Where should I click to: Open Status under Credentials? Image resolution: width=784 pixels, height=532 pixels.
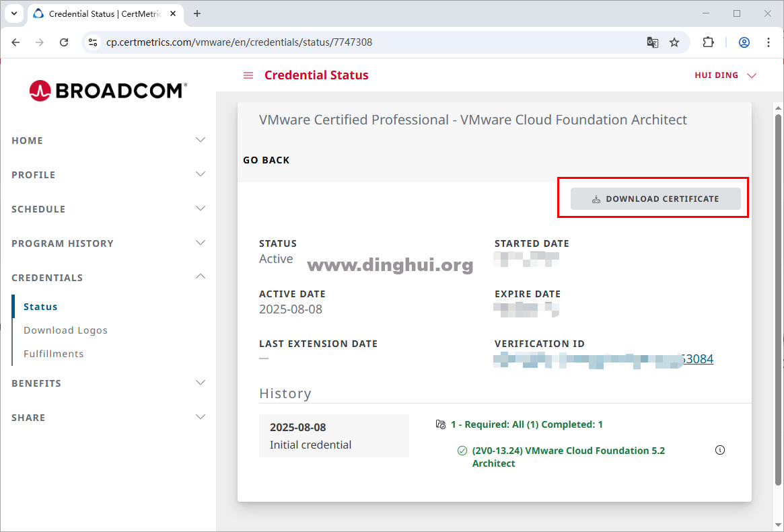point(40,307)
